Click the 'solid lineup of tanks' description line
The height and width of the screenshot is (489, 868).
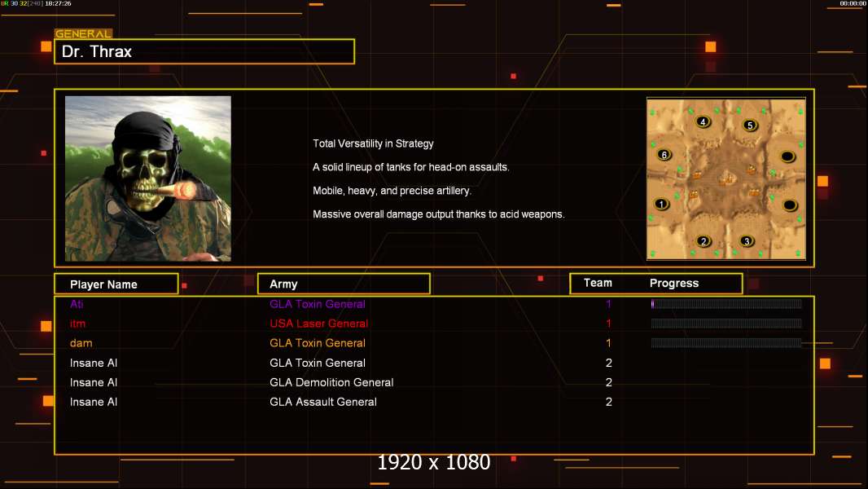(x=410, y=167)
